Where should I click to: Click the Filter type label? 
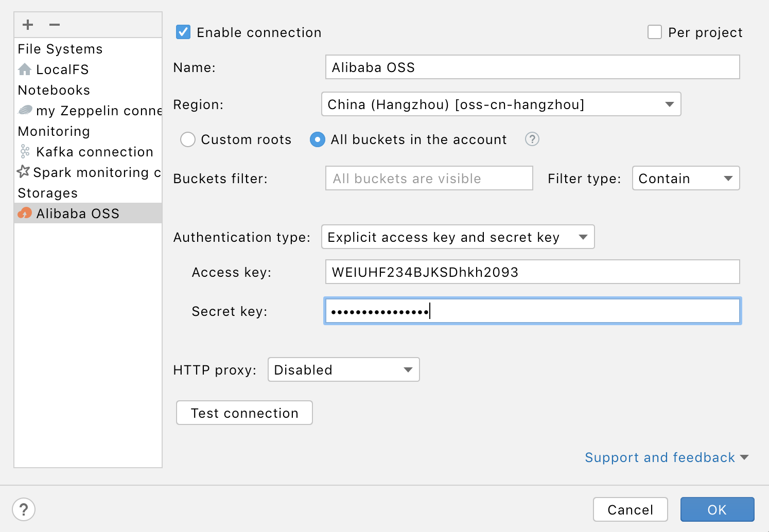pyautogui.click(x=584, y=179)
